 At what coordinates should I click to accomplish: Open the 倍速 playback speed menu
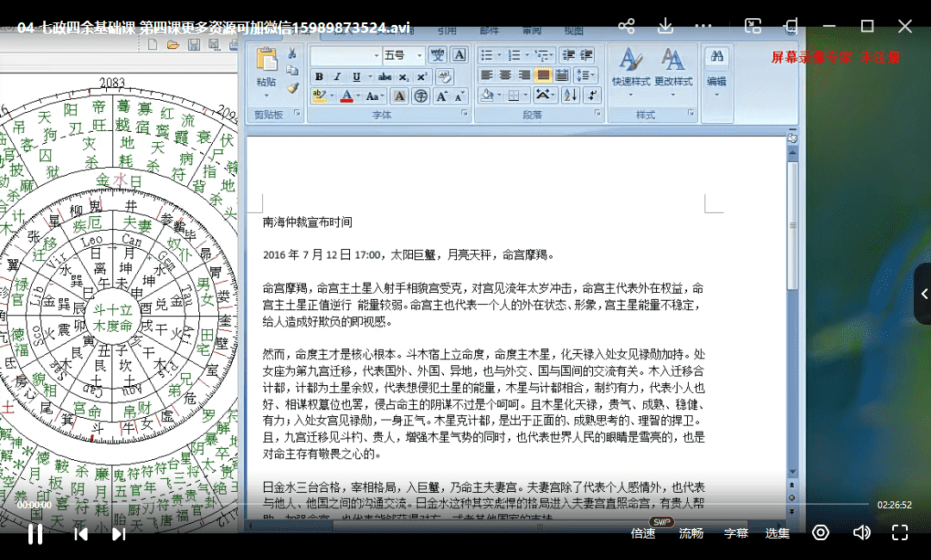coord(643,533)
